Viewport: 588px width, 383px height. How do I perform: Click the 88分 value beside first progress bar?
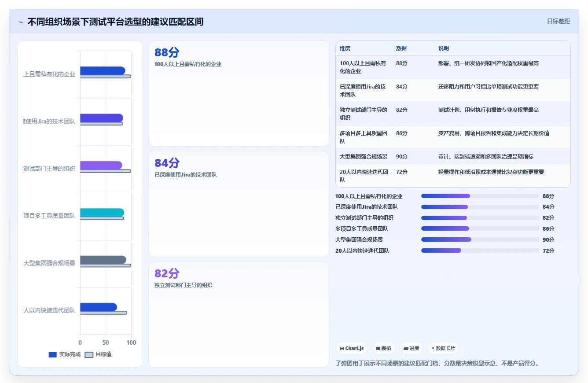point(548,196)
